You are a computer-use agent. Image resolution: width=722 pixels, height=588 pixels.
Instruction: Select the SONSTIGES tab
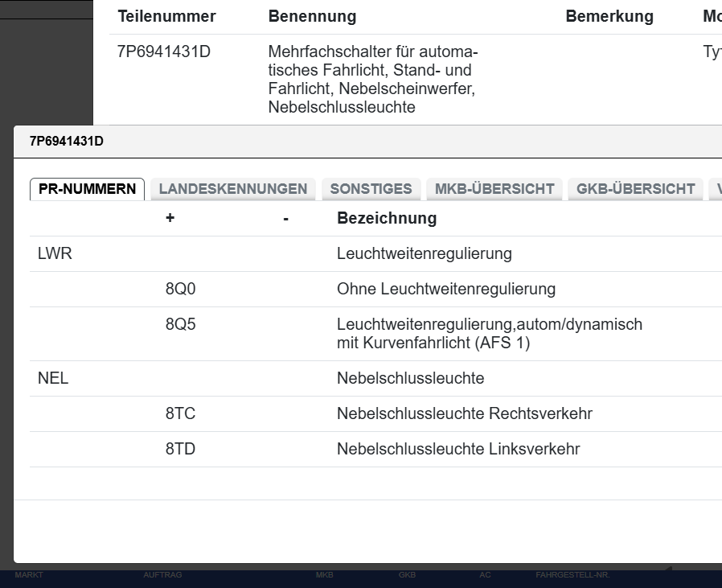(x=371, y=189)
